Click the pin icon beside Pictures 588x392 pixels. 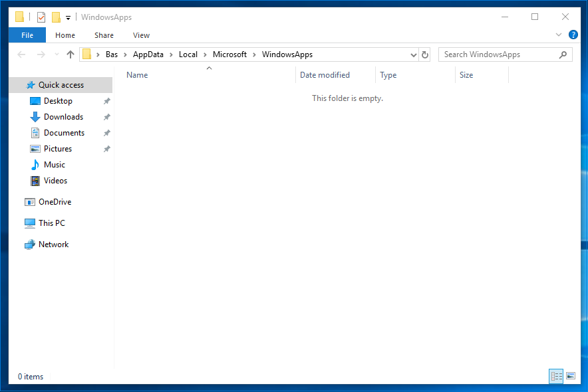pos(107,149)
